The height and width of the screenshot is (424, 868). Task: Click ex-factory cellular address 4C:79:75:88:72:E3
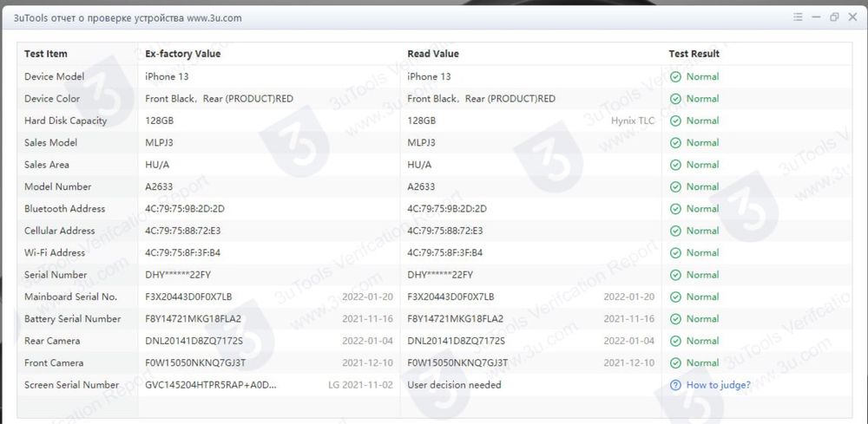pyautogui.click(x=182, y=231)
